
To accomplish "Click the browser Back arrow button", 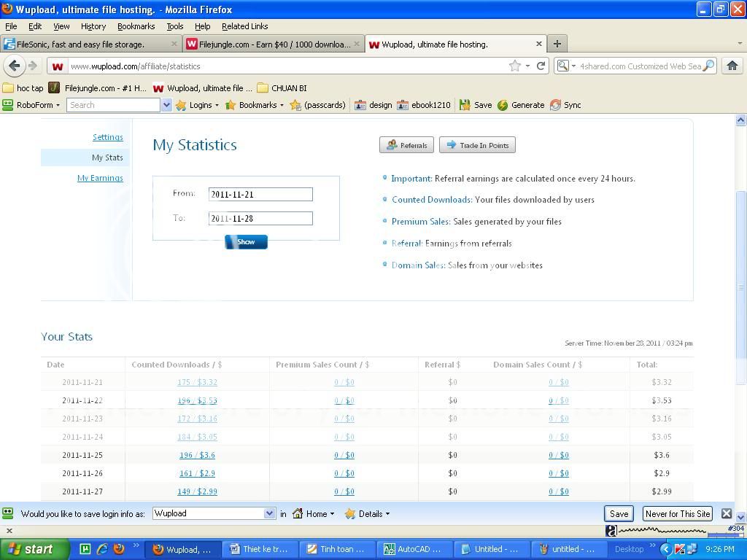I will click(x=14, y=66).
